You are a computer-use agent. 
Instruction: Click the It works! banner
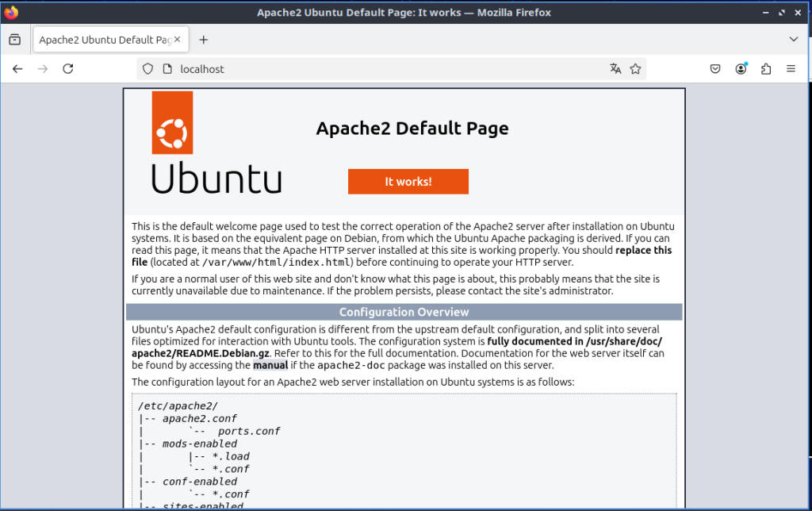(x=408, y=182)
